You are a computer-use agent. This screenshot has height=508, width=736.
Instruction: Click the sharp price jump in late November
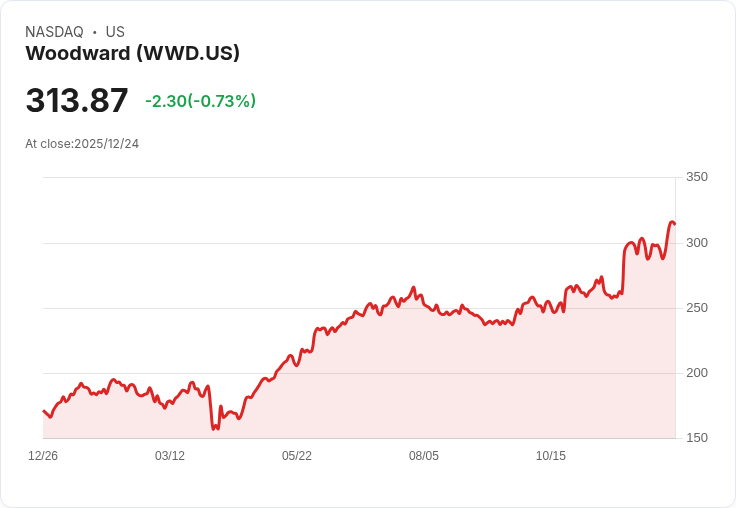tap(623, 270)
